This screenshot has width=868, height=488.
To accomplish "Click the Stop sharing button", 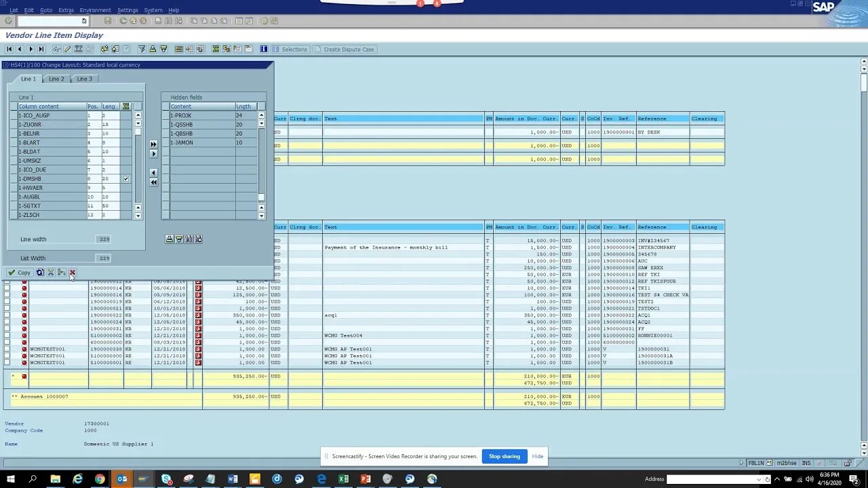I will 505,456.
